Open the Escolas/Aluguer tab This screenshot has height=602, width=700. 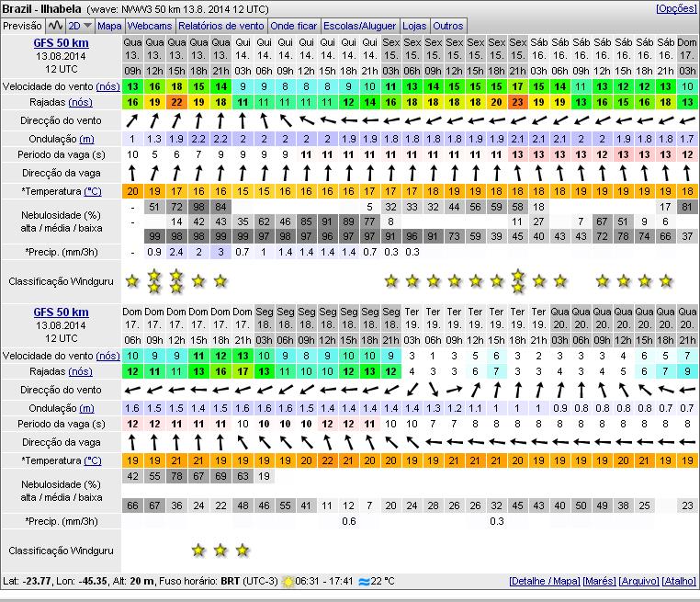tap(359, 26)
